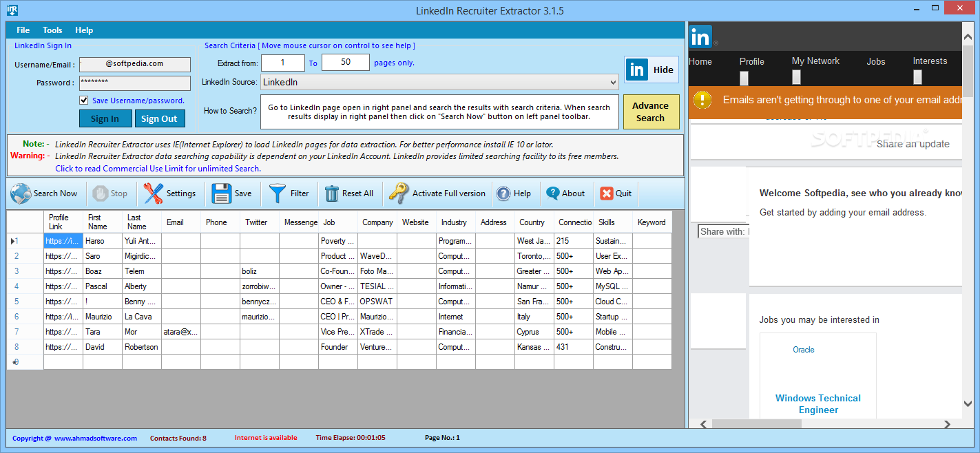980x453 pixels.
Task: Click the Password input field
Action: click(x=135, y=83)
